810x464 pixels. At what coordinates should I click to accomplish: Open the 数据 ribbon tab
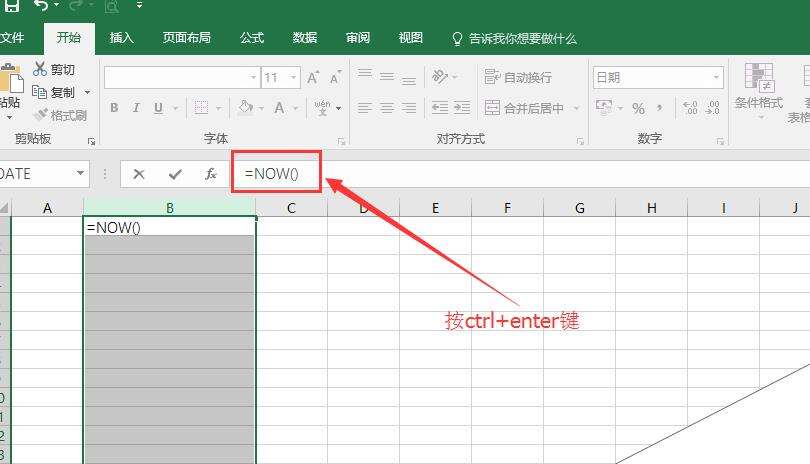[305, 38]
